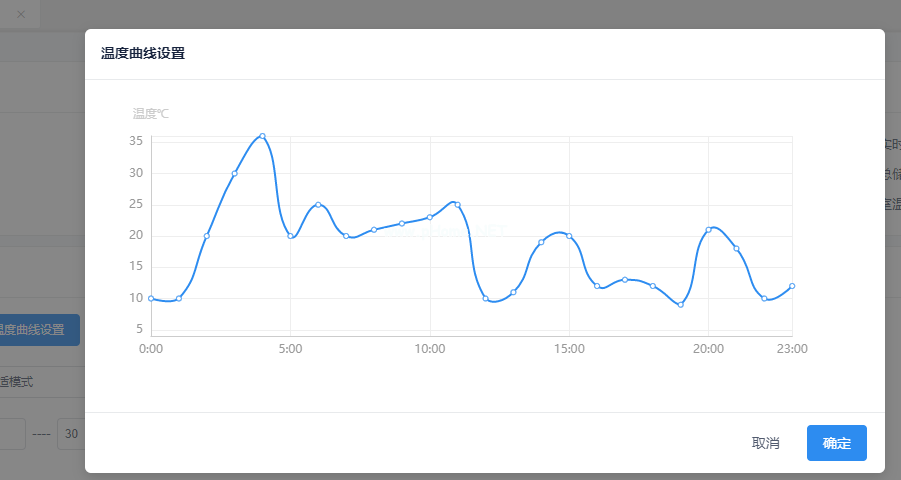The height and width of the screenshot is (480, 901).
Task: Click the 25°C data point at 11:00
Action: (457, 205)
